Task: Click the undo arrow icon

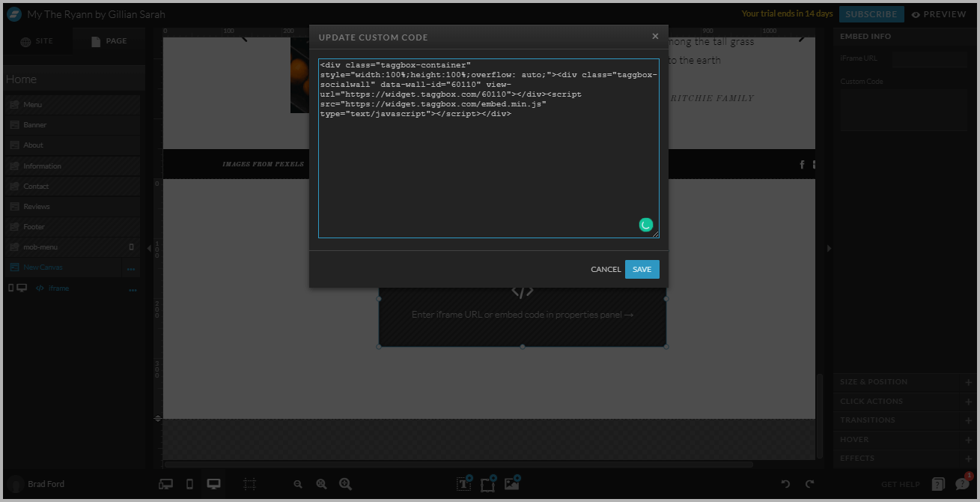Action: pyautogui.click(x=785, y=484)
